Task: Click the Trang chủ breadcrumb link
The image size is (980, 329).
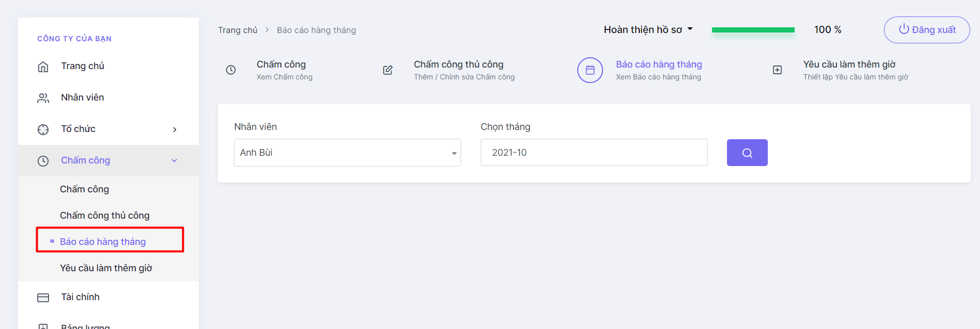Action: click(x=238, y=30)
